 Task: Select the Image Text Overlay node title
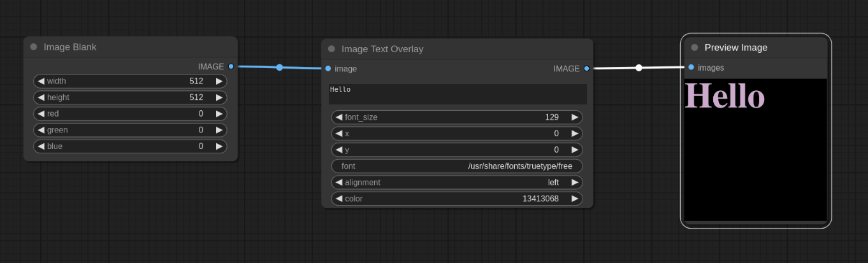382,49
